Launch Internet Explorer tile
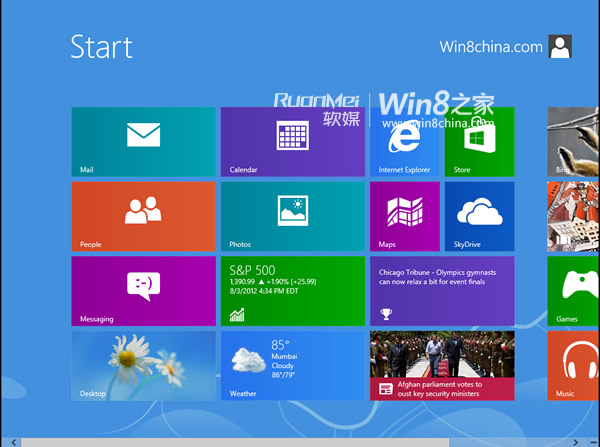600x447 pixels. (405, 142)
